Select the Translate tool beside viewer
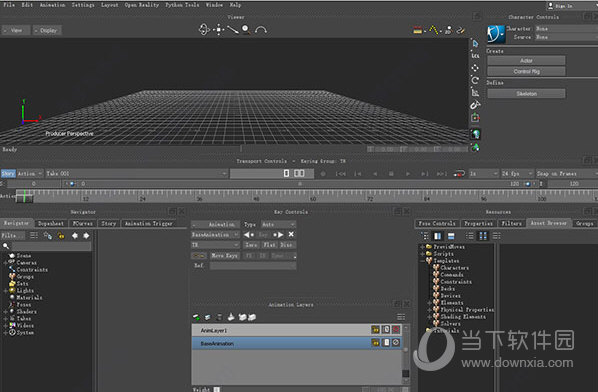 coord(475,68)
